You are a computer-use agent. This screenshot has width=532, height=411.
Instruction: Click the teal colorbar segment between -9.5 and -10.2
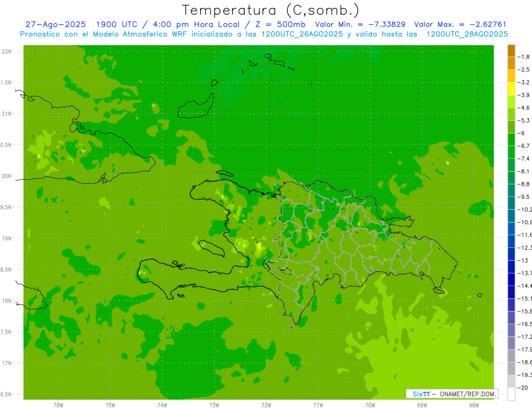(511, 203)
